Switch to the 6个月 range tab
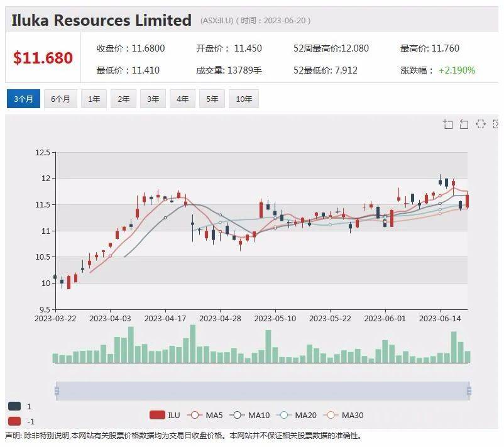 60,99
